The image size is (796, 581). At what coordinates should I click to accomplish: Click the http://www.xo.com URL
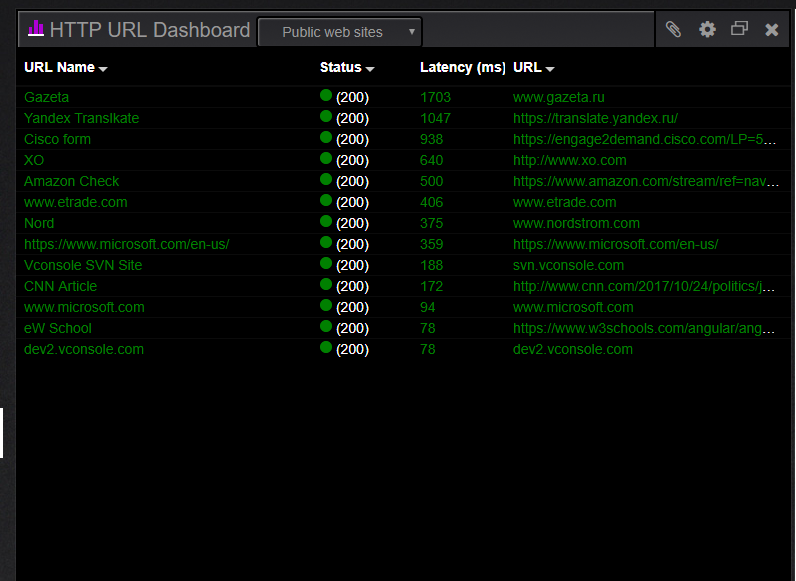click(570, 160)
